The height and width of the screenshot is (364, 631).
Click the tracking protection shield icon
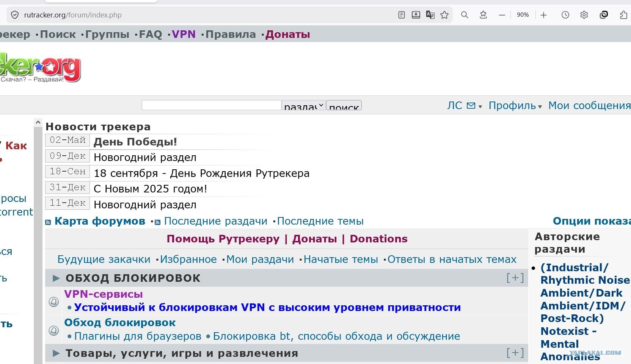pos(15,15)
